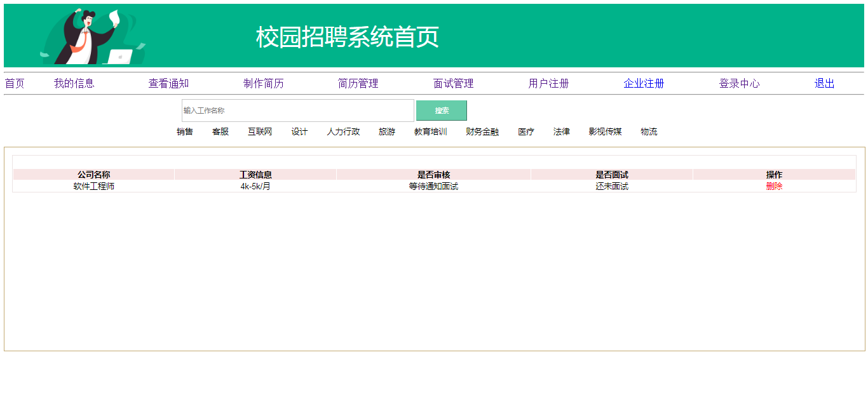The height and width of the screenshot is (397, 868).
Task: Open 查看通知 navigation link
Action: point(168,84)
